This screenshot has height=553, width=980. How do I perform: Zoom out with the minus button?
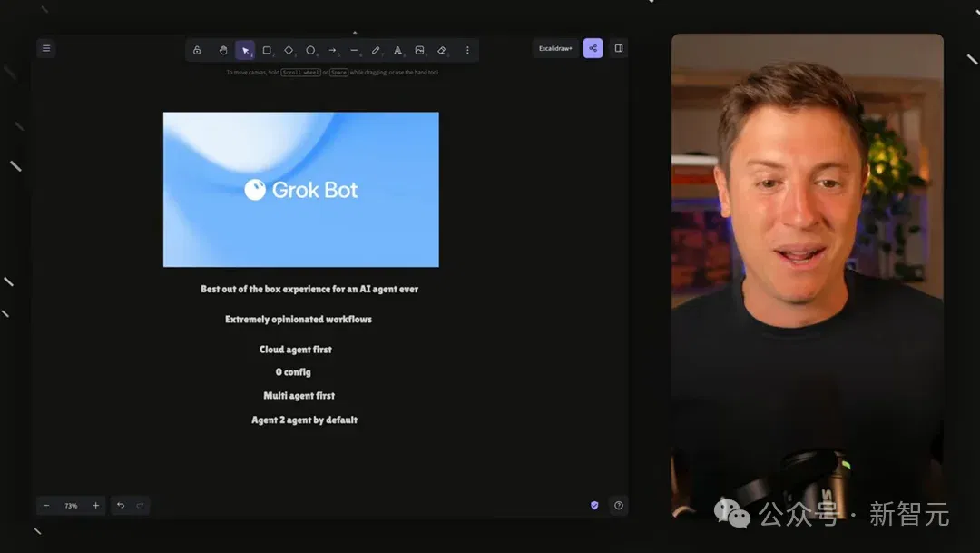click(x=46, y=506)
